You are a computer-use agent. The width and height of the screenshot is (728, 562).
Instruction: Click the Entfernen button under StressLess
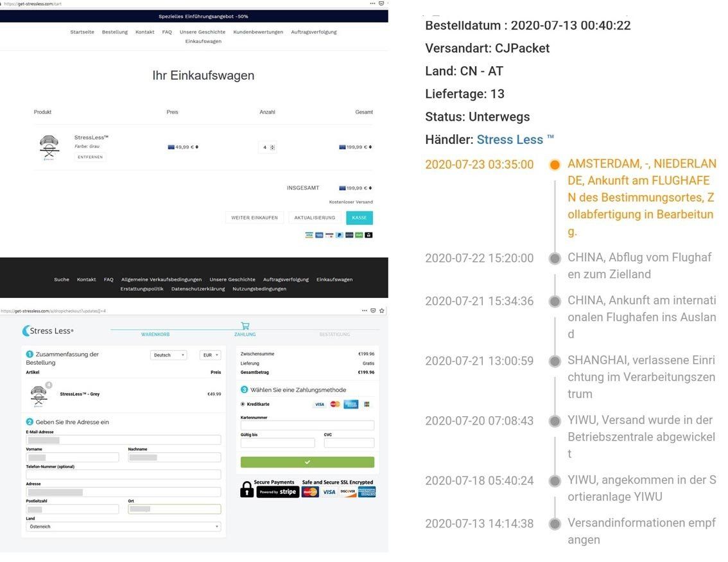tap(90, 157)
